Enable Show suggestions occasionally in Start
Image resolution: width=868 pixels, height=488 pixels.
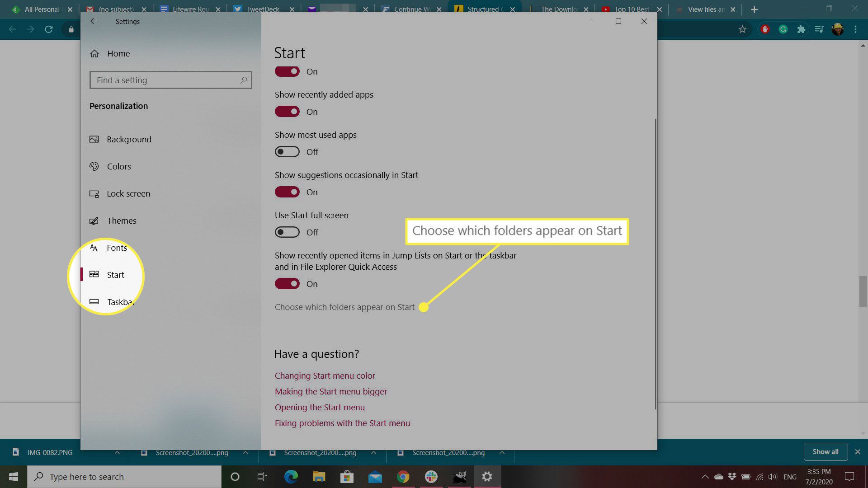tap(288, 192)
